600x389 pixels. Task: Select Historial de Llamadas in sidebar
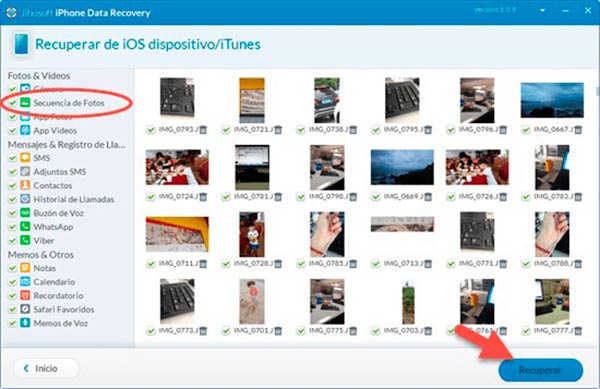point(73,199)
